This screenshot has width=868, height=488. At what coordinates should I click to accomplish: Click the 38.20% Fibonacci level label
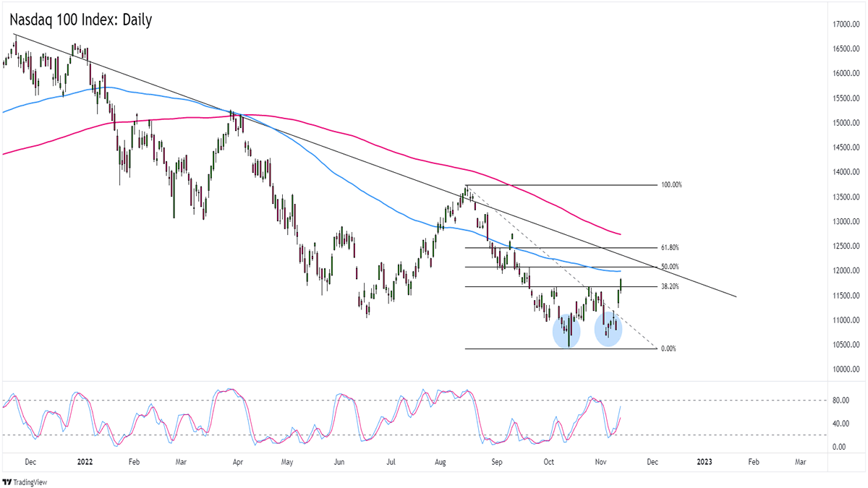669,287
